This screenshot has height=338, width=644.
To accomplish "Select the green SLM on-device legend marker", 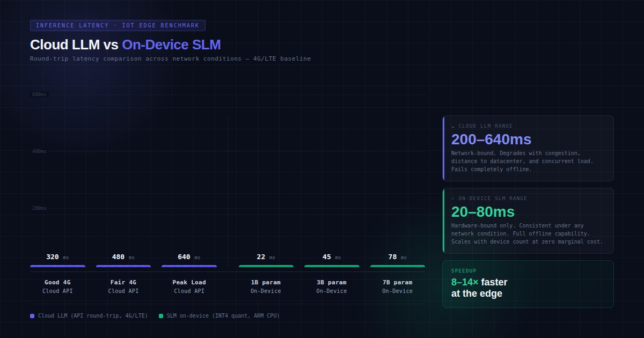I will coord(160,315).
